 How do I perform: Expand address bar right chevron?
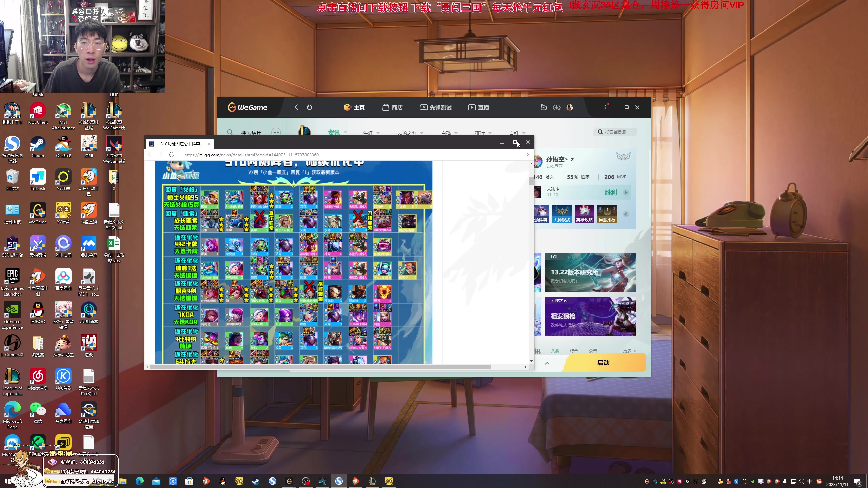coord(528,155)
